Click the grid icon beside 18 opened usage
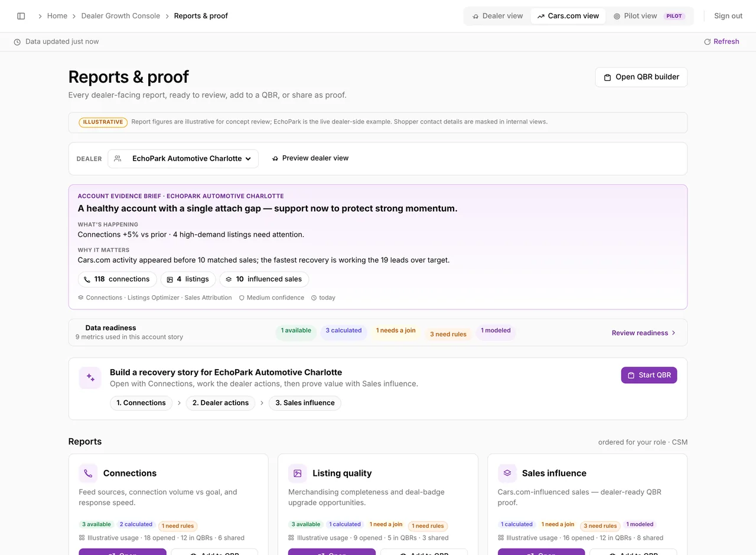The image size is (756, 555). pos(82,538)
